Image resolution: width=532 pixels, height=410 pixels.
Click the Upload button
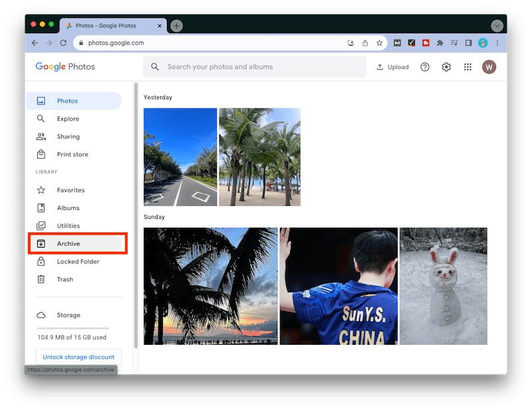(392, 67)
